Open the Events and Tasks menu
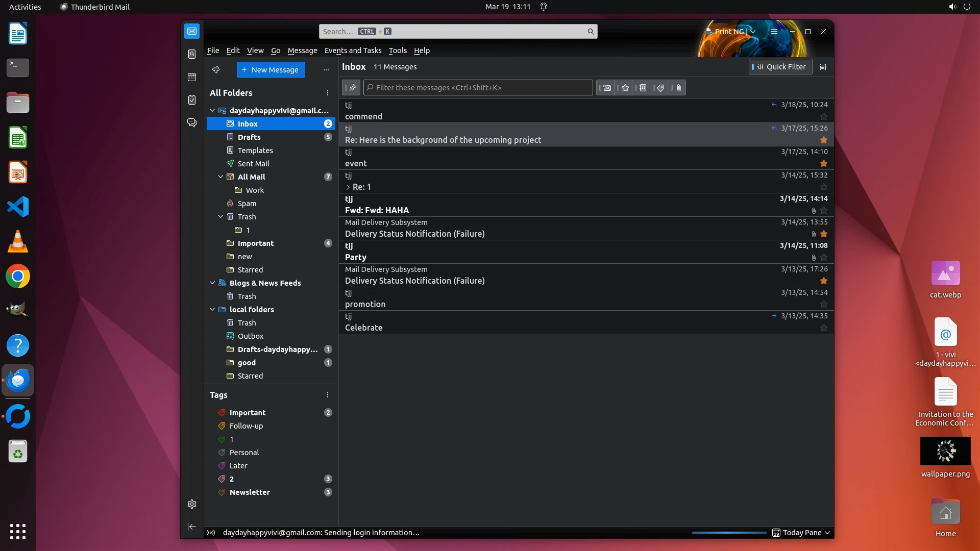 pos(353,51)
